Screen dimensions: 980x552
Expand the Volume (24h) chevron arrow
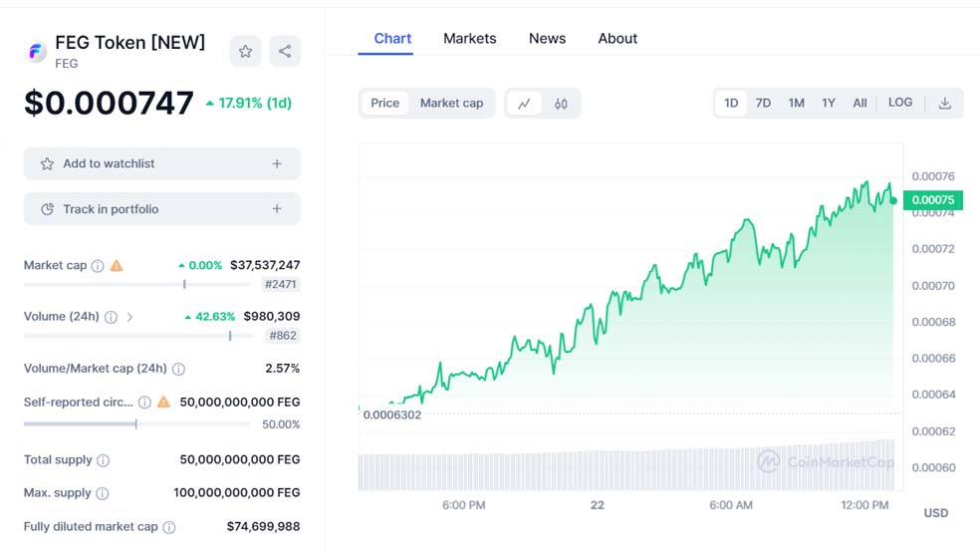click(129, 317)
